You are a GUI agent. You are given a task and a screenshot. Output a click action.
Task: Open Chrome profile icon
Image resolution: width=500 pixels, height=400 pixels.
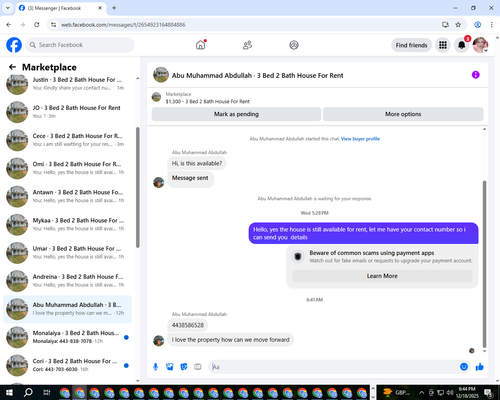pyautogui.click(x=477, y=25)
